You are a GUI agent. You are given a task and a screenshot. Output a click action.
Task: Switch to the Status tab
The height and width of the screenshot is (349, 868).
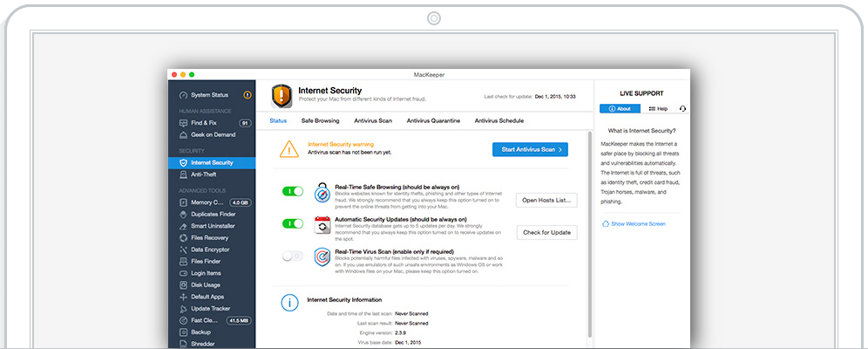pos(278,120)
